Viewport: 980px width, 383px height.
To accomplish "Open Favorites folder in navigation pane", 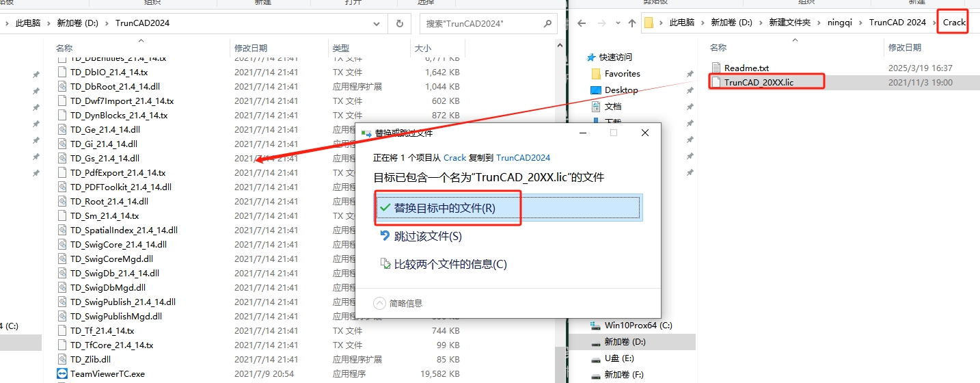I will pyautogui.click(x=622, y=73).
